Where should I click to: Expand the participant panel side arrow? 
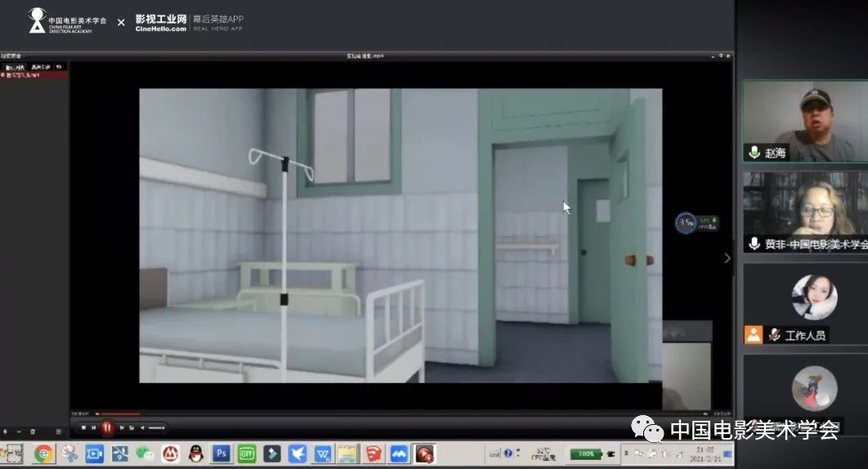coord(727,258)
